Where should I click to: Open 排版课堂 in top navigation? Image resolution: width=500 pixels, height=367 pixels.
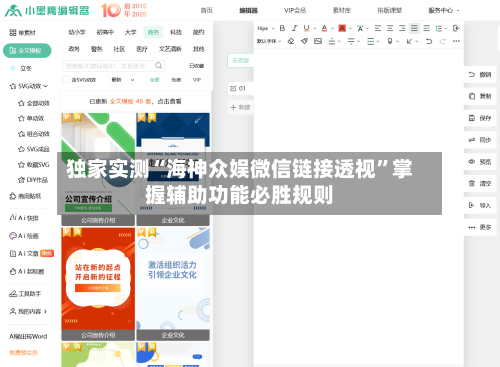tap(390, 10)
